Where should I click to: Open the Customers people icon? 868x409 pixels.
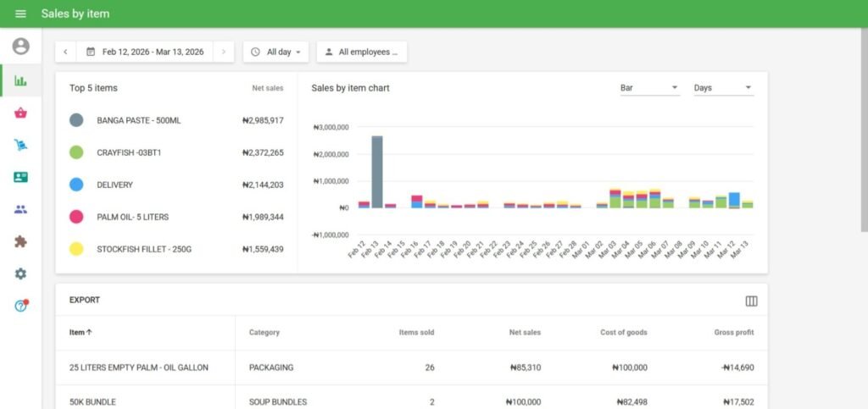20,209
